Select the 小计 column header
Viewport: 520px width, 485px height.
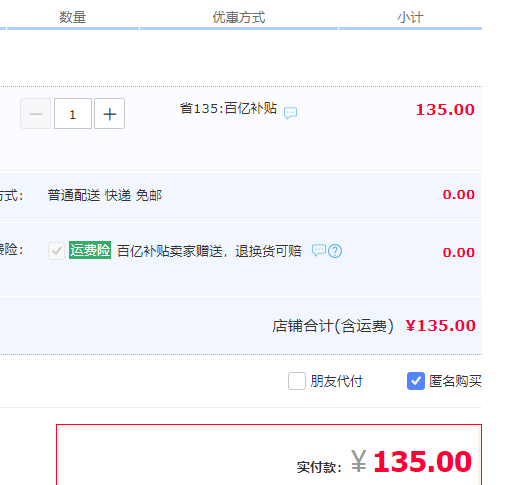[410, 17]
